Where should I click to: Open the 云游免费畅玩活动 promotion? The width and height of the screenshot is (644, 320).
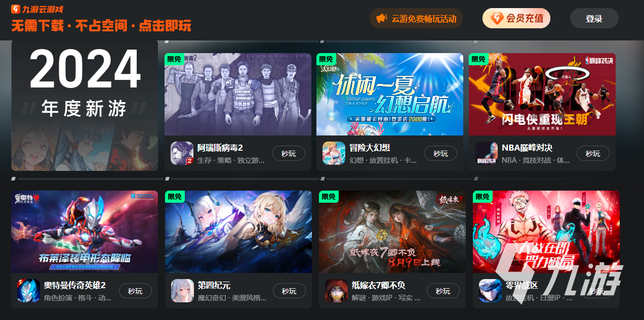[416, 19]
